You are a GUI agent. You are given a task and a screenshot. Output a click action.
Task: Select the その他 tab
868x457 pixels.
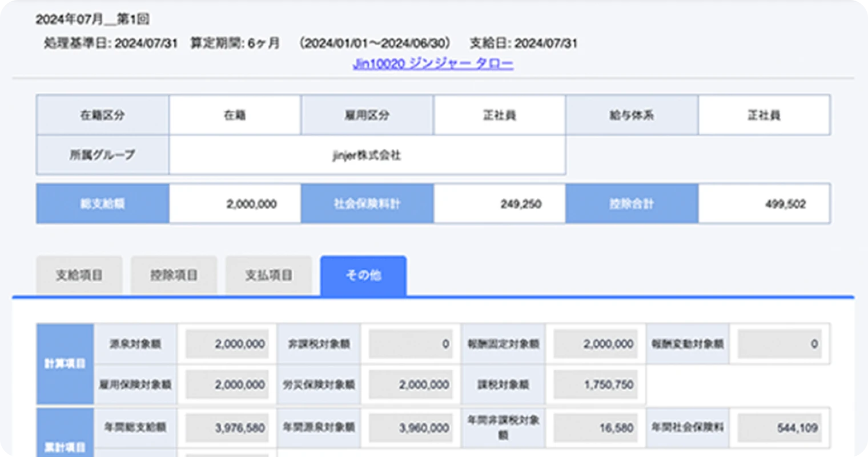(x=363, y=275)
